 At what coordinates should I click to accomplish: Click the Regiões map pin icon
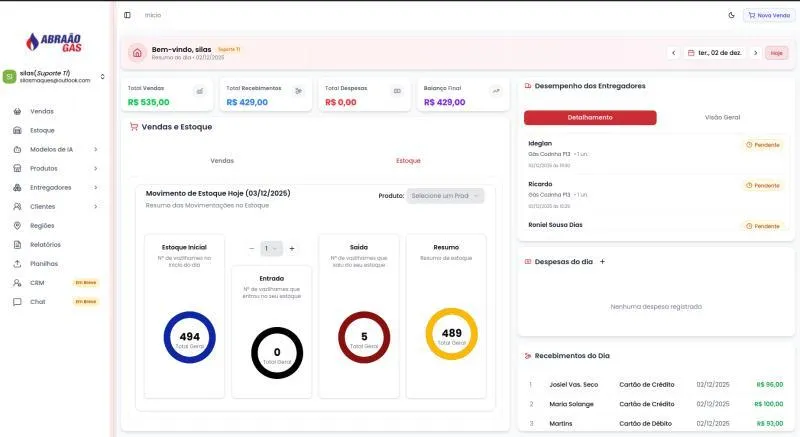coord(17,225)
